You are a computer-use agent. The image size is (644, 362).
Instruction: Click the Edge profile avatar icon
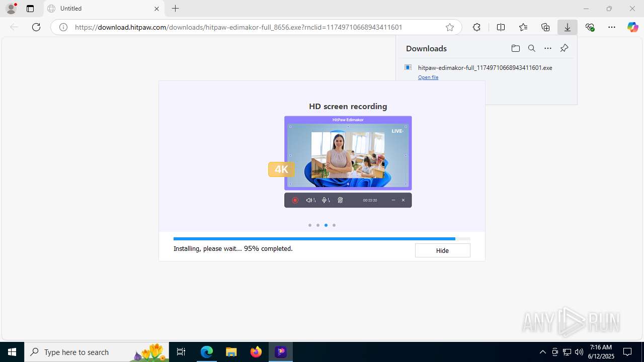(11, 9)
